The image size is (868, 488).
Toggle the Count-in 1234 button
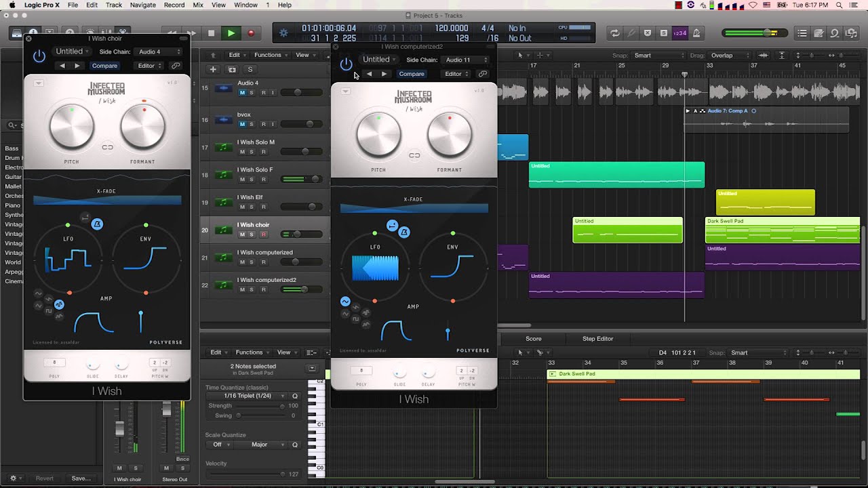680,33
